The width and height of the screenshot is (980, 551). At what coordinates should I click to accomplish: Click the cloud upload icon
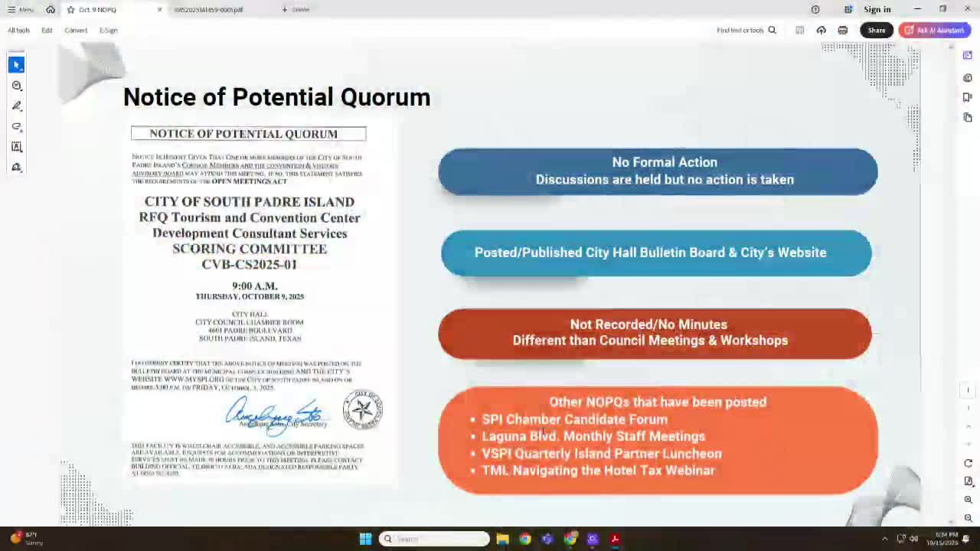point(821,30)
